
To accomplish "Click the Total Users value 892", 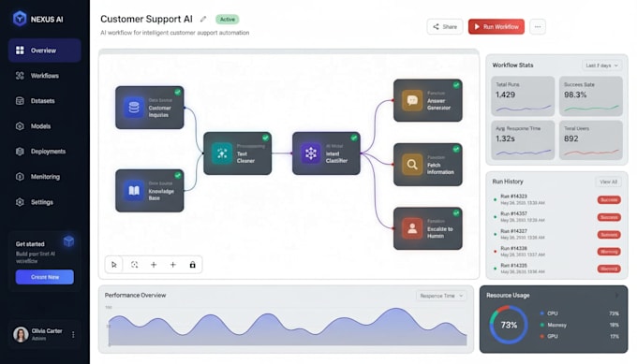I will [570, 138].
